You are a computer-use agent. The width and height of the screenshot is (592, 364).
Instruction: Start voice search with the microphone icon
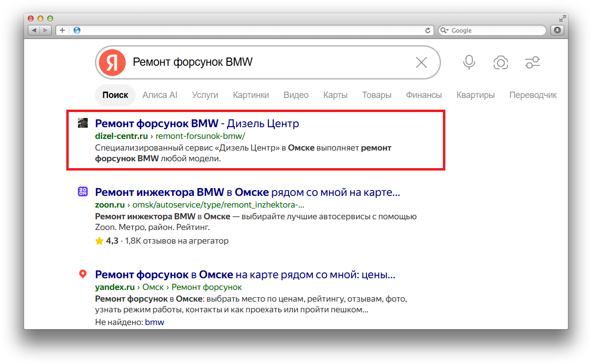pos(469,62)
